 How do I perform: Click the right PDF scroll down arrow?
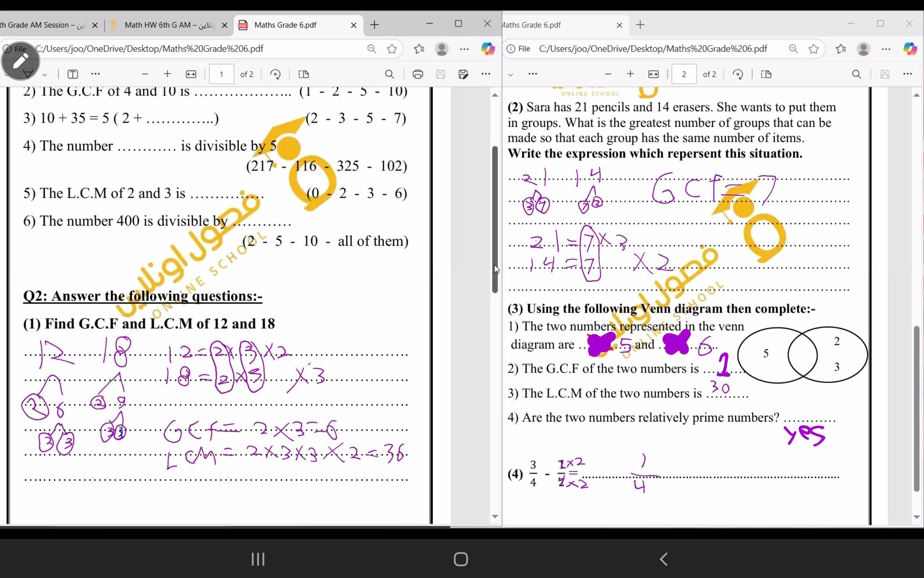(x=917, y=517)
